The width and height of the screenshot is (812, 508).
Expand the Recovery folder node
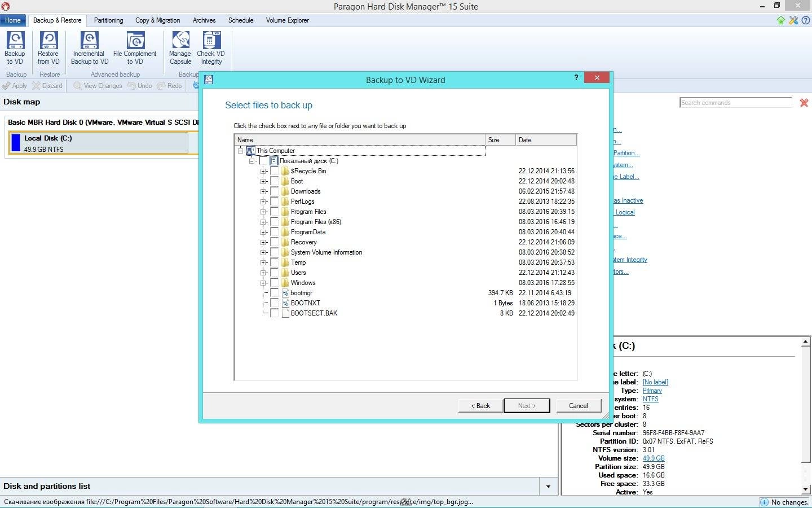point(263,242)
